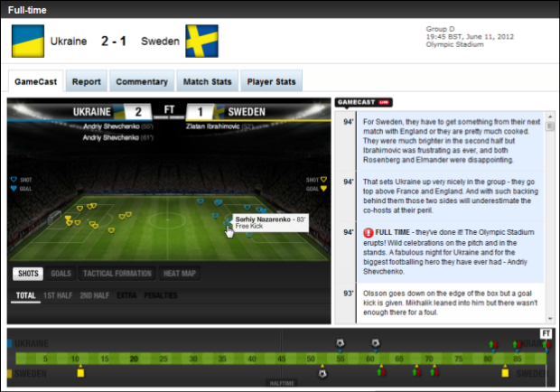Click Sweden's 52nd minute goal ball icon
The image size is (560, 392).
322,373
